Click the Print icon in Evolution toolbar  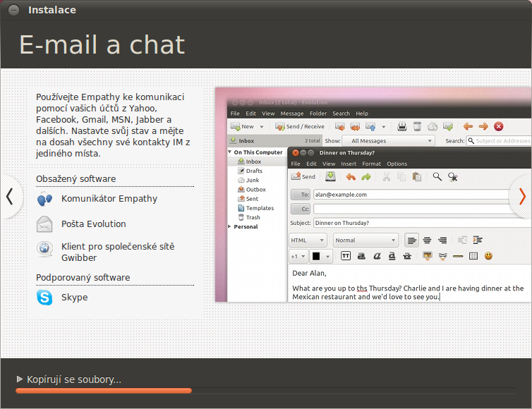coord(402,126)
